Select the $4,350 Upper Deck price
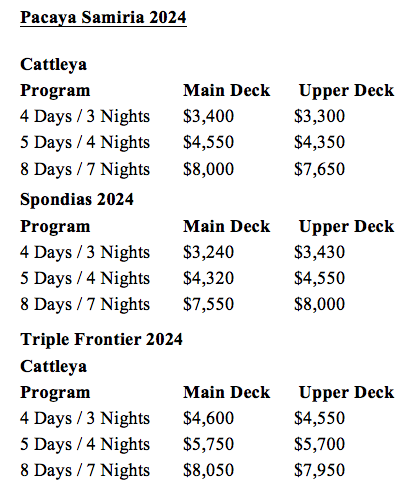The height and width of the screenshot is (497, 413). [319, 142]
